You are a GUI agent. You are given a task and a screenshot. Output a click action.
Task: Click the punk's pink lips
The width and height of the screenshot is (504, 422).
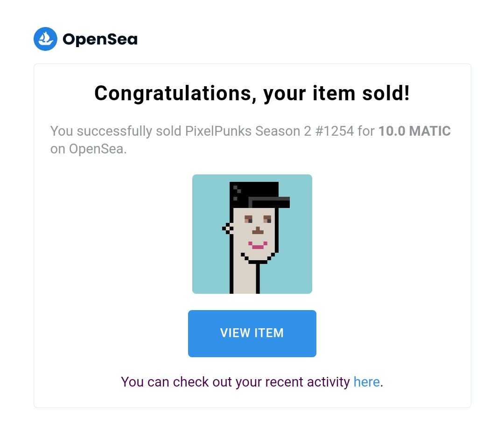pos(258,245)
